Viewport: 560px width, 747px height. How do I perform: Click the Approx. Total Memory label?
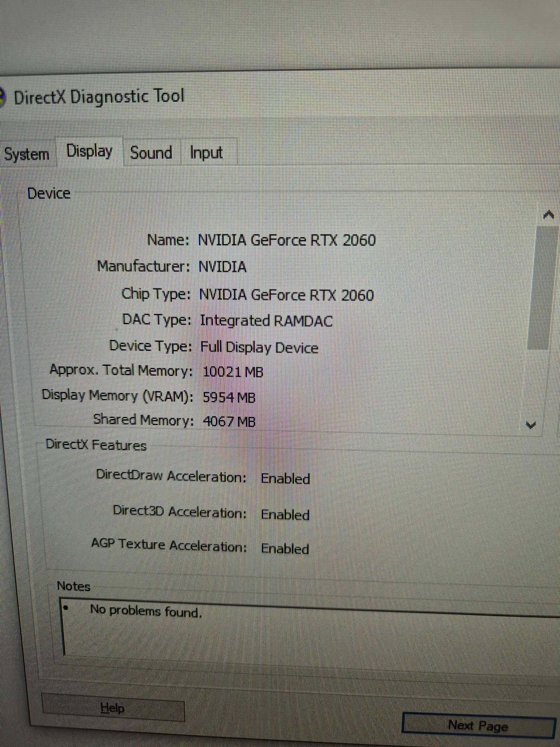122,371
